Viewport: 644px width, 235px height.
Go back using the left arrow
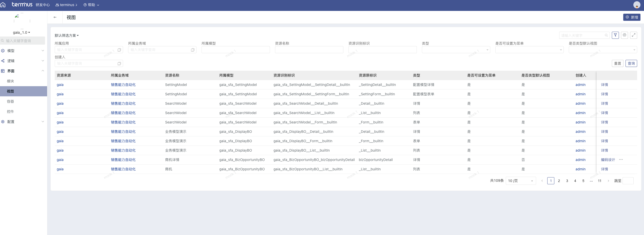pyautogui.click(x=55, y=17)
